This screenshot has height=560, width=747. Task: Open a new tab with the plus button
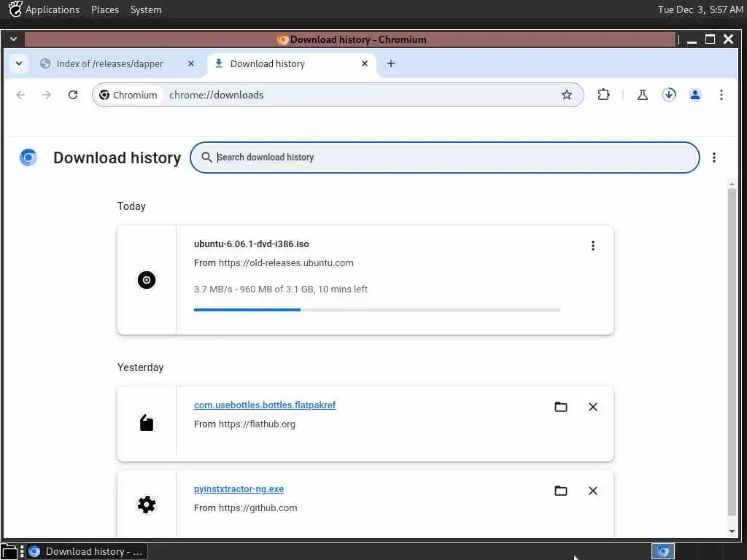click(391, 63)
